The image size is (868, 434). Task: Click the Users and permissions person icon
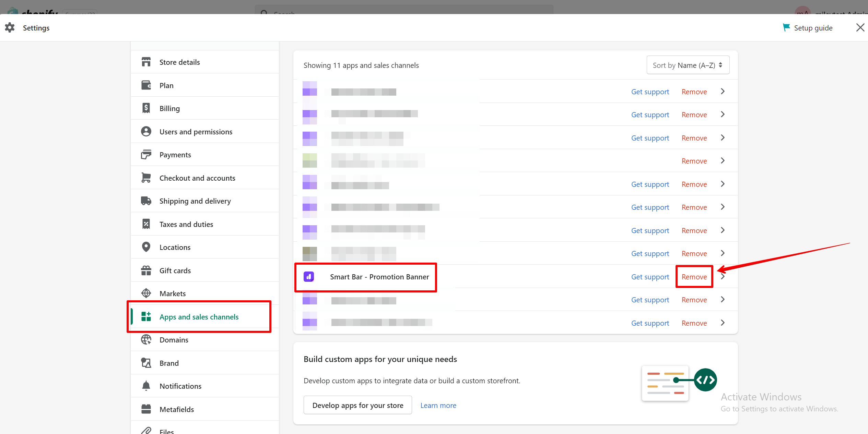pyautogui.click(x=146, y=132)
